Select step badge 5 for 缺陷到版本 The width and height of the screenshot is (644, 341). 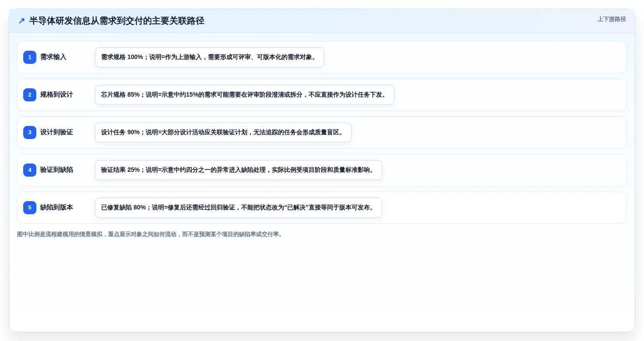click(x=30, y=208)
